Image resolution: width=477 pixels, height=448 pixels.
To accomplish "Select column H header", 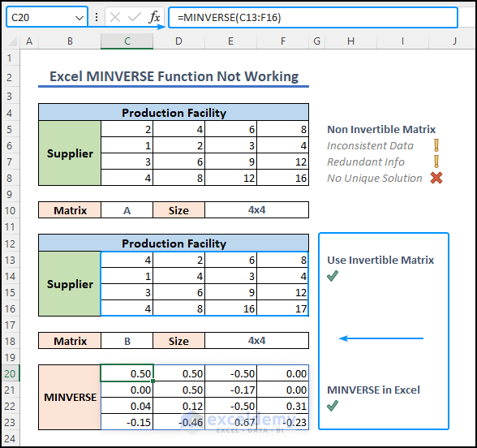I will click(x=350, y=41).
